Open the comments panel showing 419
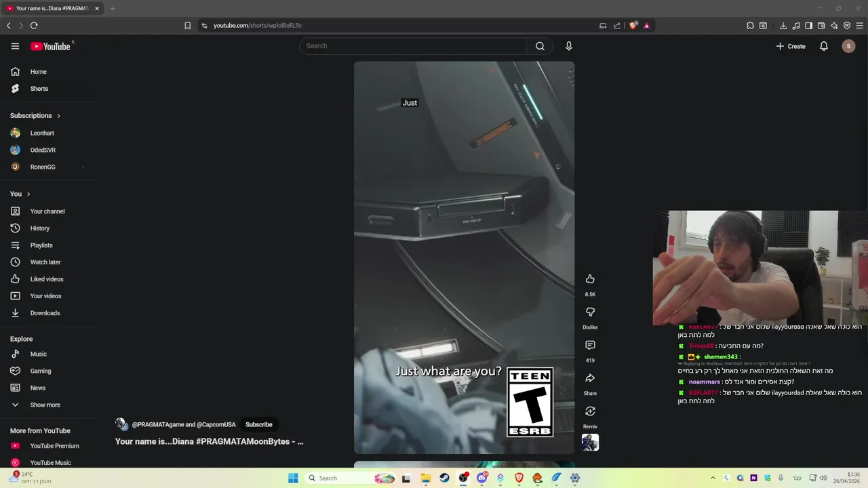 (x=590, y=345)
